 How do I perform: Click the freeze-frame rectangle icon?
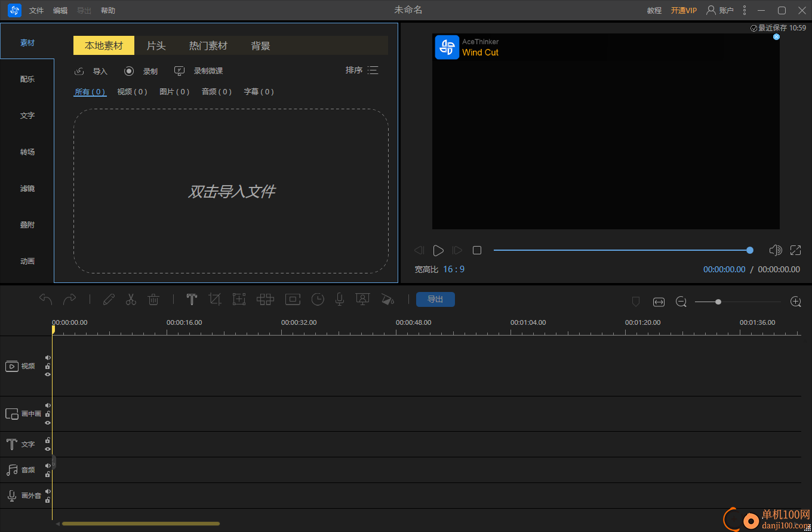pos(293,300)
